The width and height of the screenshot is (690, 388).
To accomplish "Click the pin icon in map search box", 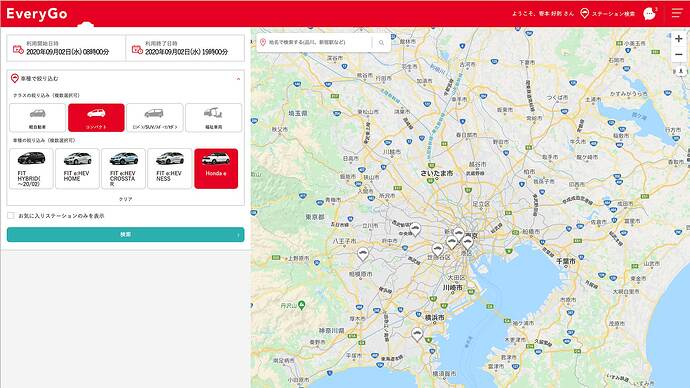I will pyautogui.click(x=263, y=42).
